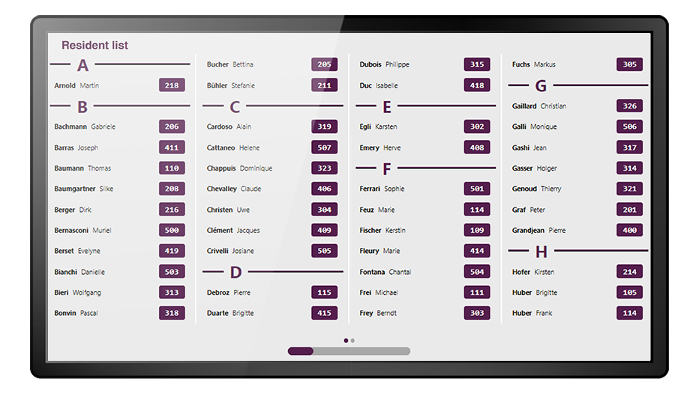Click the horizontal scroll progress bar
The width and height of the screenshot is (690, 399).
coord(349,351)
